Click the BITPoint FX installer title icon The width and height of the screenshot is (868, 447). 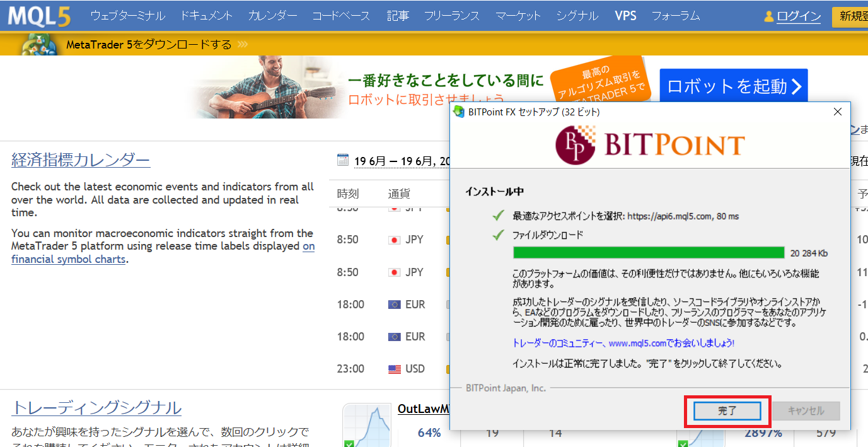460,112
